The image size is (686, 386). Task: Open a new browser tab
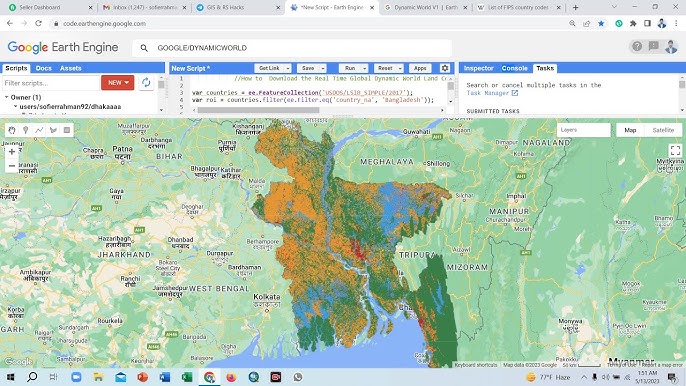click(x=575, y=7)
